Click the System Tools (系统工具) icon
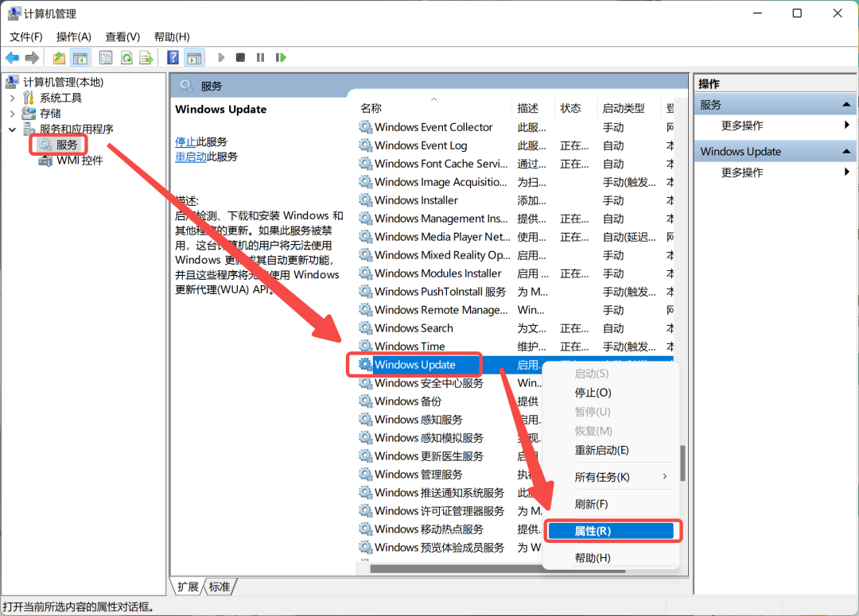Image resolution: width=859 pixels, height=616 pixels. point(29,98)
